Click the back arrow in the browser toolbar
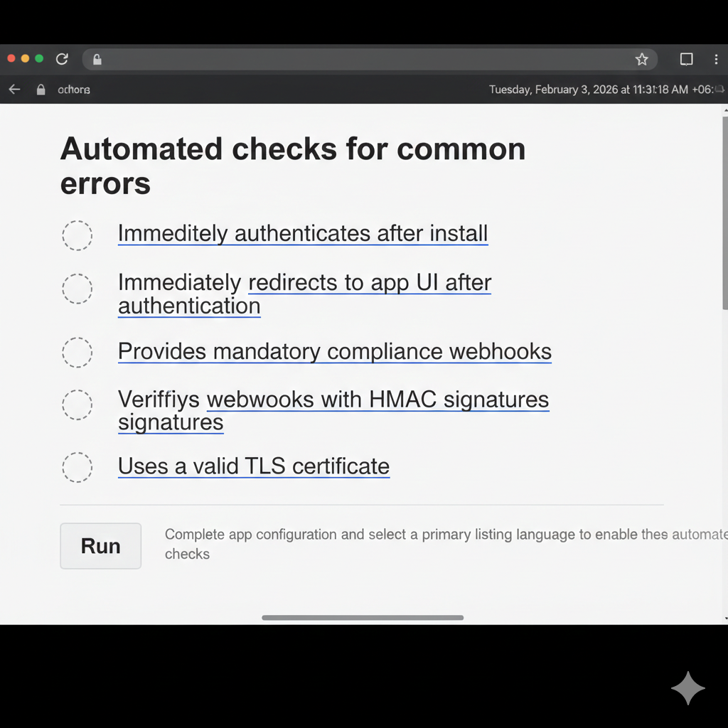Image resolution: width=728 pixels, height=728 pixels. [x=14, y=89]
